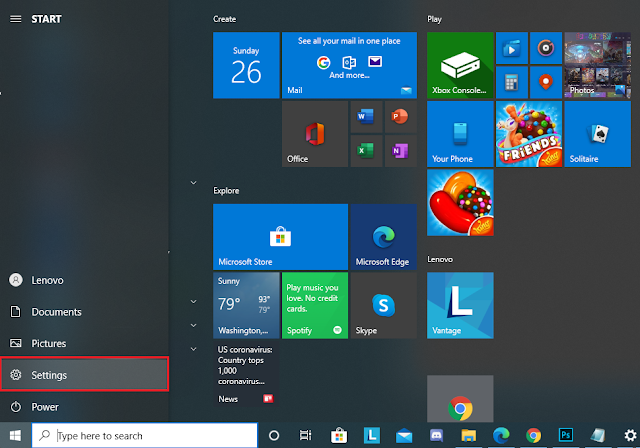640x448 pixels.
Task: Select the Create group heading
Action: coord(224,19)
